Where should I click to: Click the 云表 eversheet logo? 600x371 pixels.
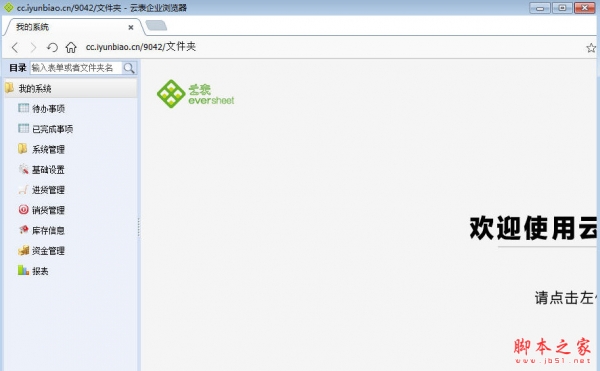196,94
